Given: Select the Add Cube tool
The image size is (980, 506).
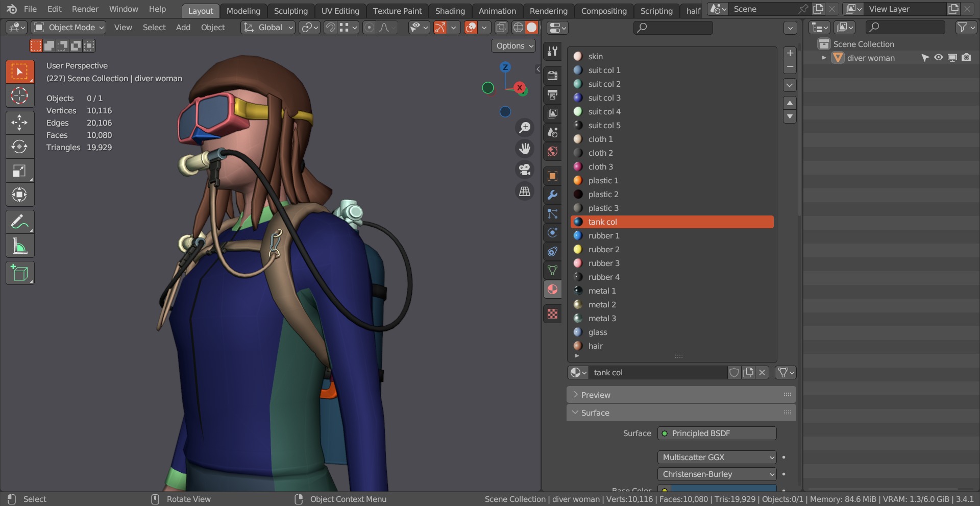Looking at the screenshot, I should [x=20, y=273].
